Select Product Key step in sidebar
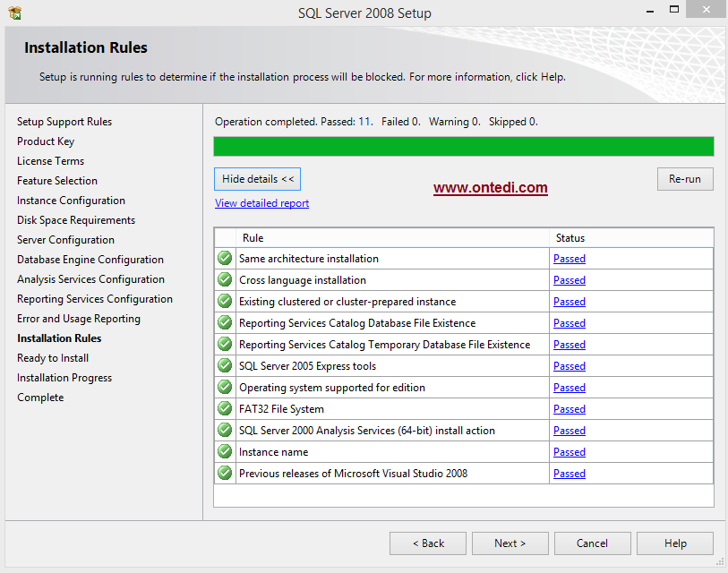728x573 pixels. [46, 141]
